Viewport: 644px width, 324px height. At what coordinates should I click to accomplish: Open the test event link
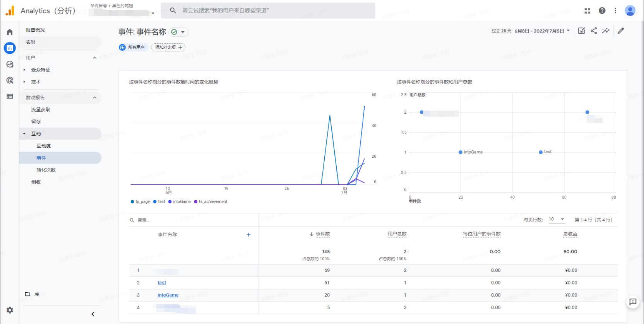pyautogui.click(x=162, y=283)
